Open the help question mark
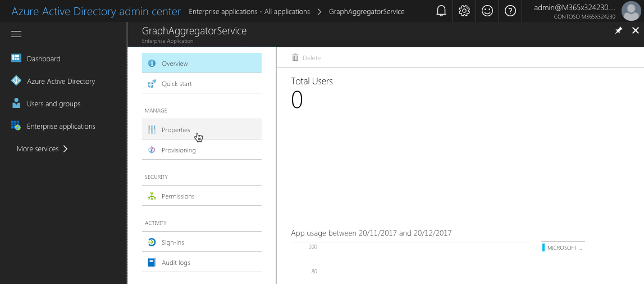The image size is (644, 284). [510, 11]
